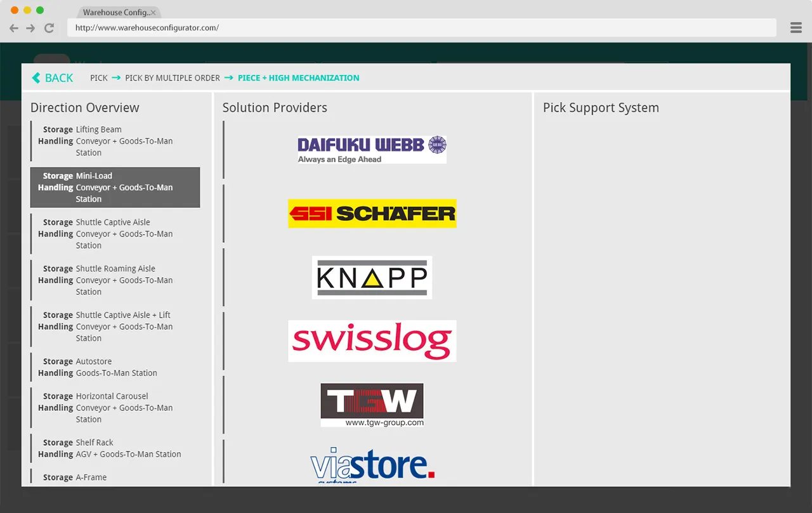Choose the SSI Schäfer provider logo
Screen dimensions: 812x513
(x=372, y=214)
